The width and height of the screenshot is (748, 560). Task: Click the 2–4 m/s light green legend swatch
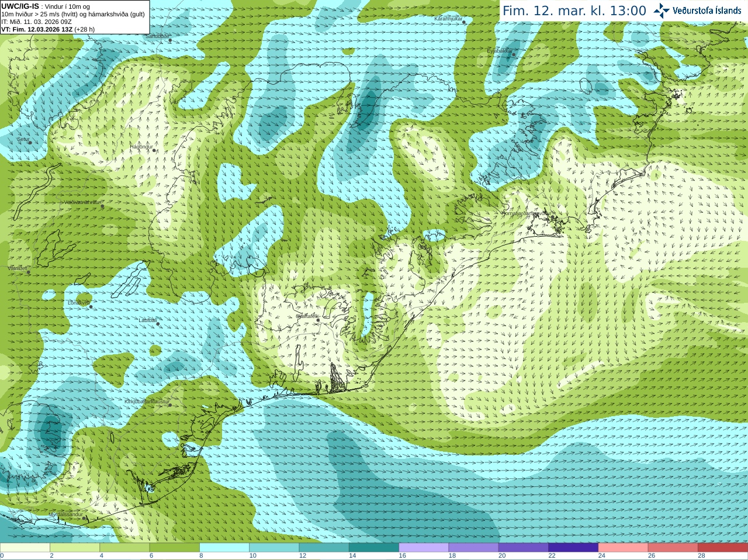click(75, 548)
